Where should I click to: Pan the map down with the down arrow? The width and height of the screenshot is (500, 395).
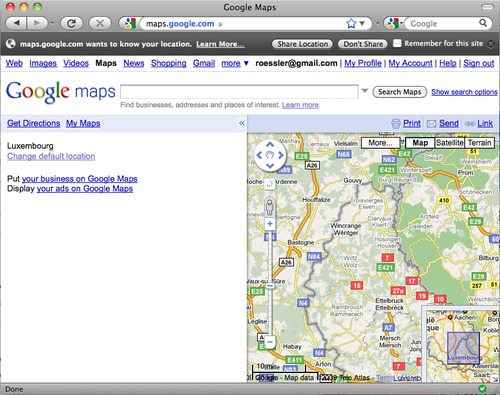click(270, 165)
